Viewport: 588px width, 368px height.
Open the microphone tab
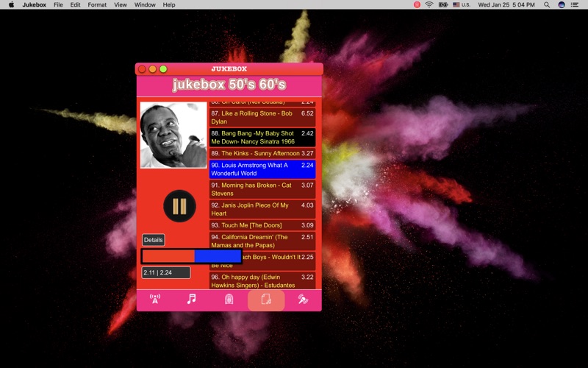click(303, 300)
